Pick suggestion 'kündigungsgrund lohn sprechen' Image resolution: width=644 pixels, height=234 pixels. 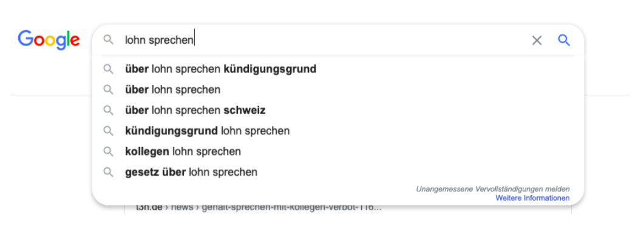338,131
